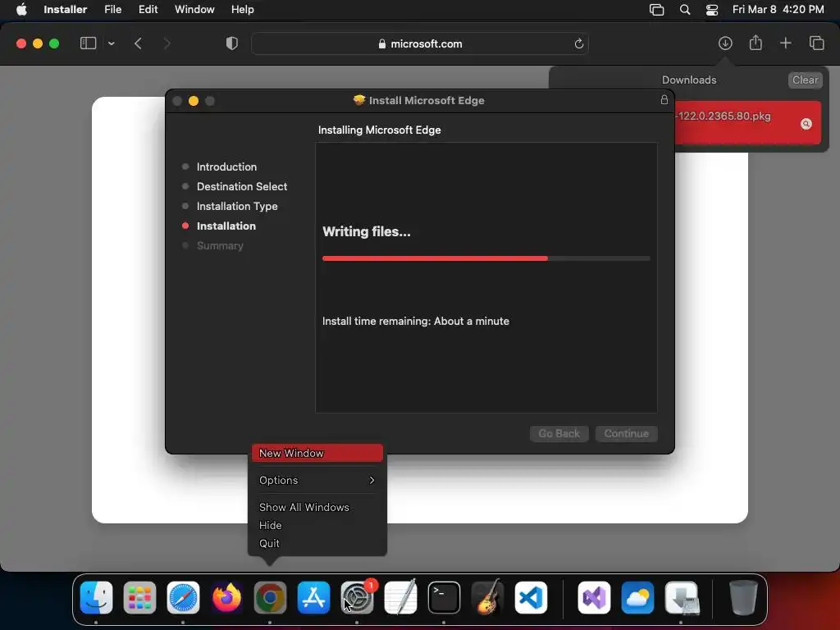Click the Installation step
The image size is (840, 630).
pyautogui.click(x=226, y=226)
